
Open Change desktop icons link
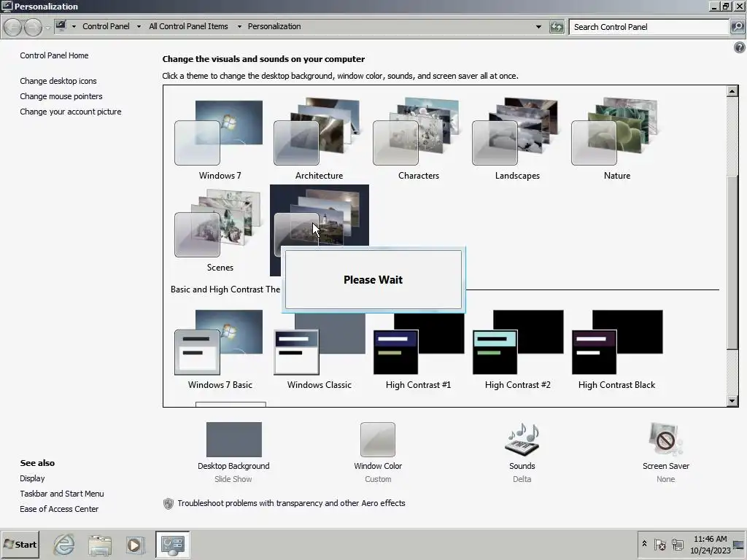tap(58, 81)
